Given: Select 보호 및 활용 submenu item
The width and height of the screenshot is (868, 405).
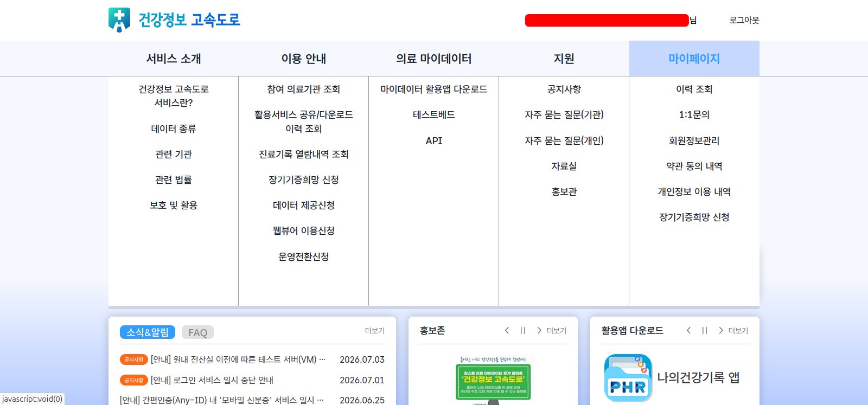Looking at the screenshot, I should click(x=174, y=205).
